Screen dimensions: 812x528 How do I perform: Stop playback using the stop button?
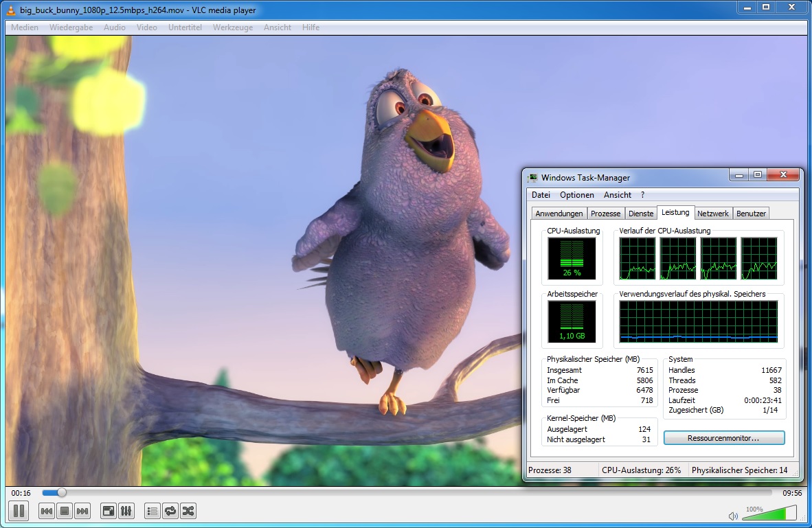click(x=64, y=512)
